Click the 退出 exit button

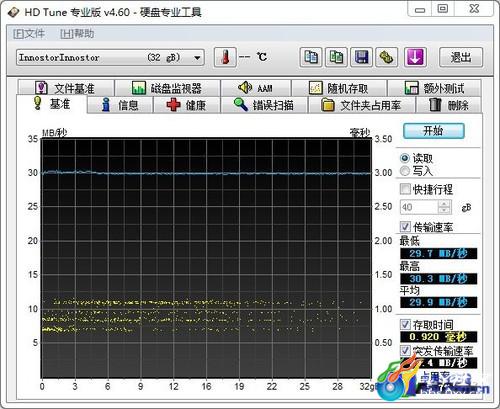(461, 57)
